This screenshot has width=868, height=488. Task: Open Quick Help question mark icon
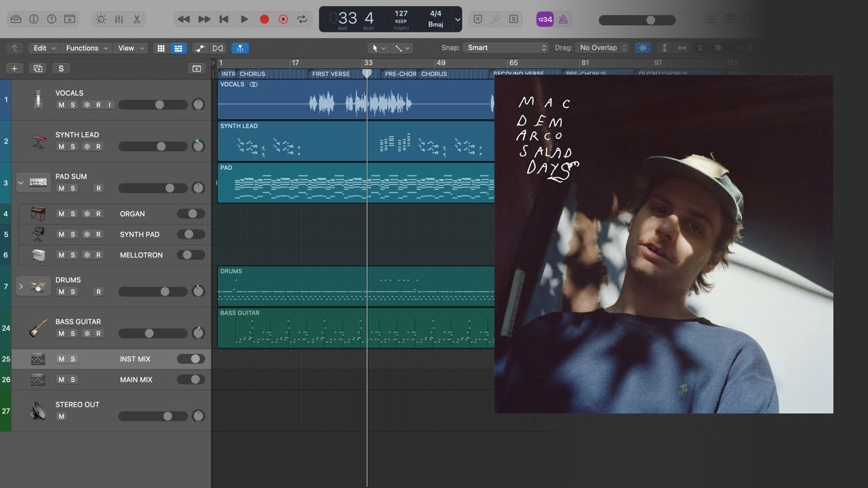(52, 19)
